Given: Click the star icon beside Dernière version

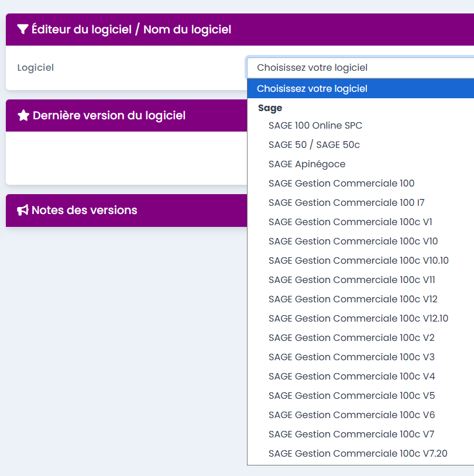Looking at the screenshot, I should point(23,115).
